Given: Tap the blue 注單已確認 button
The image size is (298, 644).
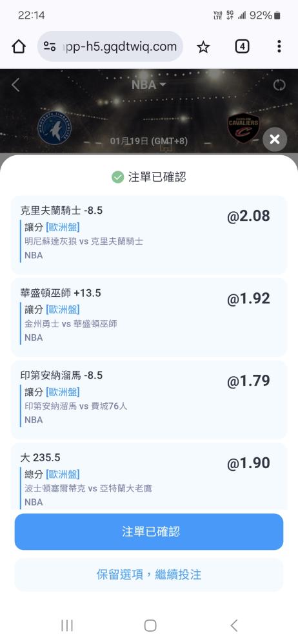Looking at the screenshot, I should [149, 531].
